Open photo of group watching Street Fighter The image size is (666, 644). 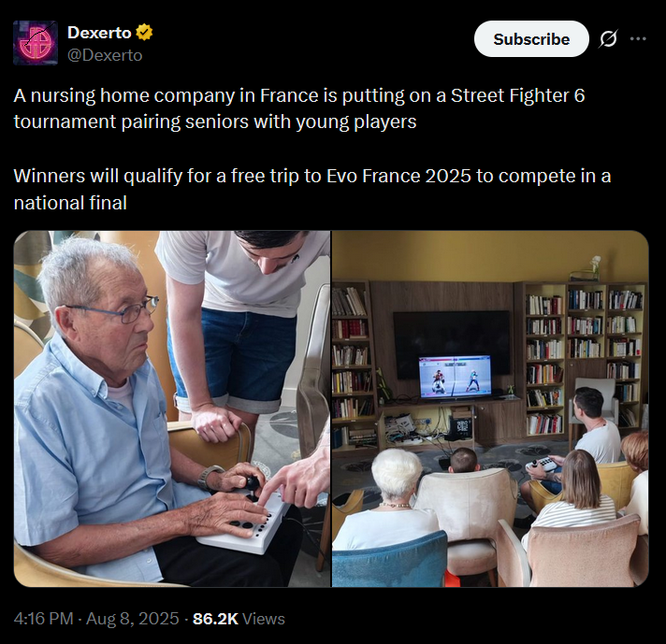tap(490, 408)
